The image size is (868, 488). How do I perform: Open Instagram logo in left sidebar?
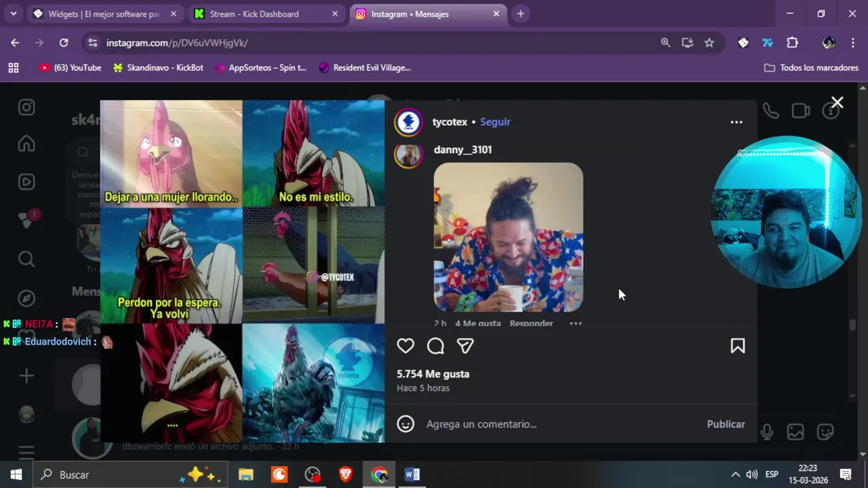(x=26, y=107)
